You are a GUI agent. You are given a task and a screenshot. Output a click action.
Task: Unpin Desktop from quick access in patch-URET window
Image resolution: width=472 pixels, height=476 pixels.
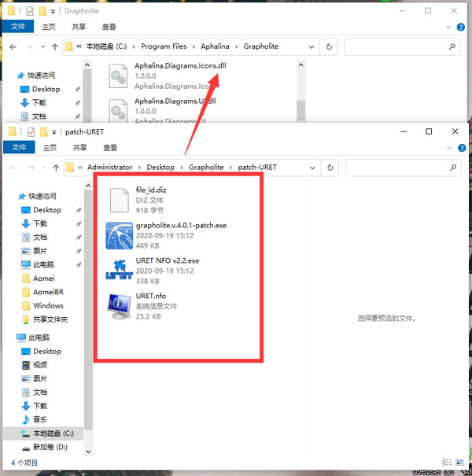[x=79, y=210]
